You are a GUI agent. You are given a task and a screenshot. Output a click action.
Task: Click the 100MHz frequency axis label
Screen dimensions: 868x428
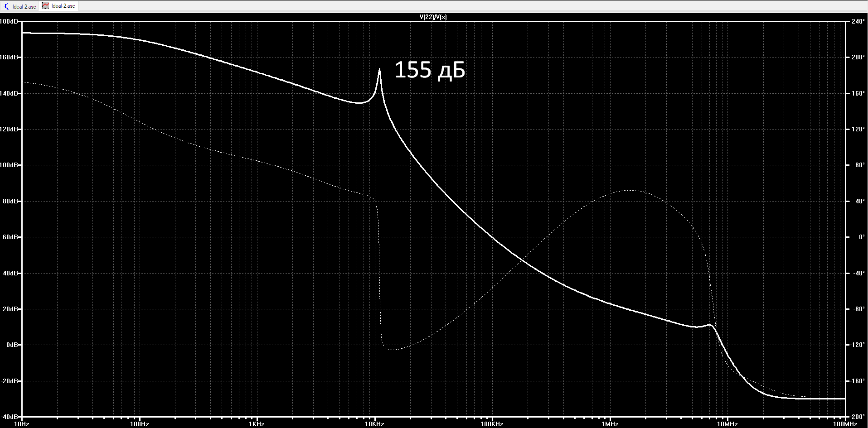[845, 424]
